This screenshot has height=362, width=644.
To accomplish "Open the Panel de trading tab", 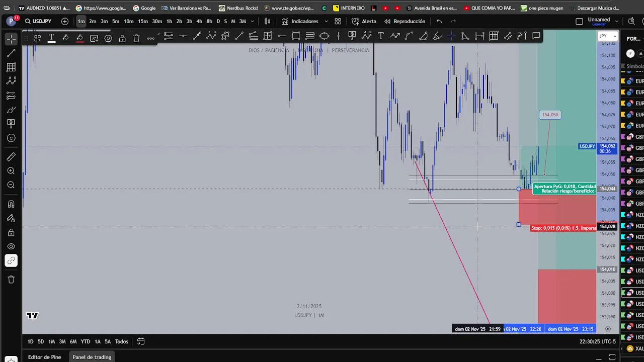I will [x=92, y=357].
